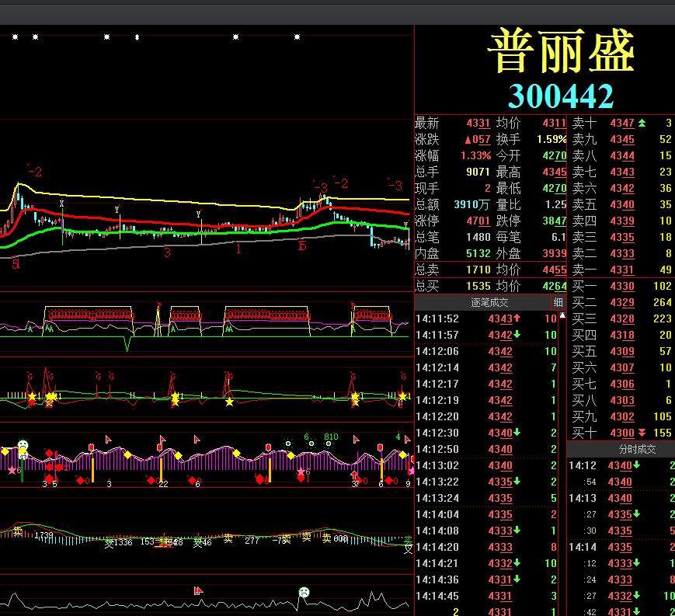Click the smiley face on the bottom white line chart
This screenshot has height=616, width=675.
(304, 592)
